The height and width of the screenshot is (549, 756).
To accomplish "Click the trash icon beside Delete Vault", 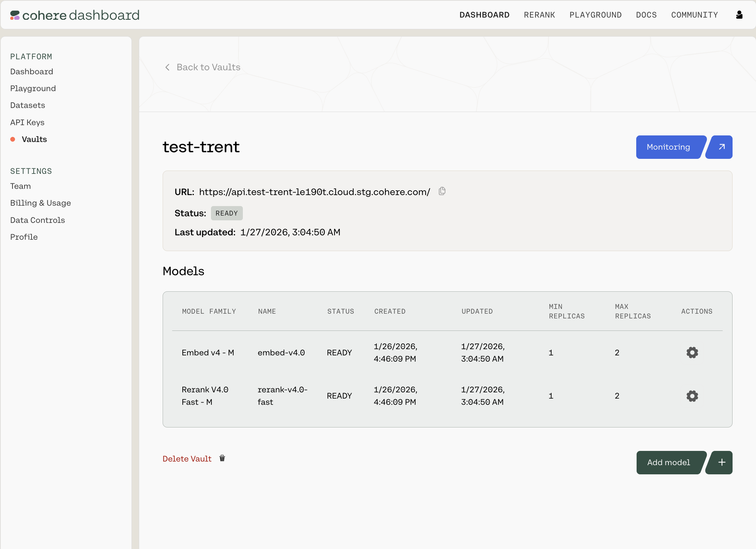I will pyautogui.click(x=222, y=458).
